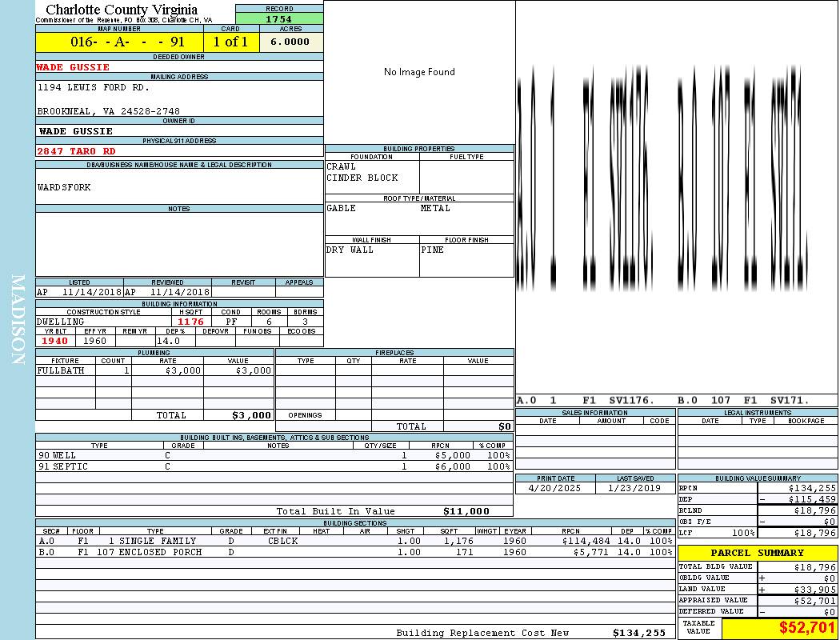Click listed date AP 11/14/2018
Screen dimensions: 840x640
point(79,292)
